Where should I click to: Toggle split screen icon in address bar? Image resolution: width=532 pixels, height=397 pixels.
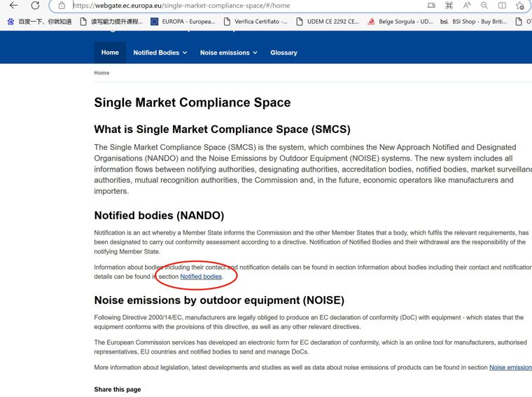tap(502, 6)
